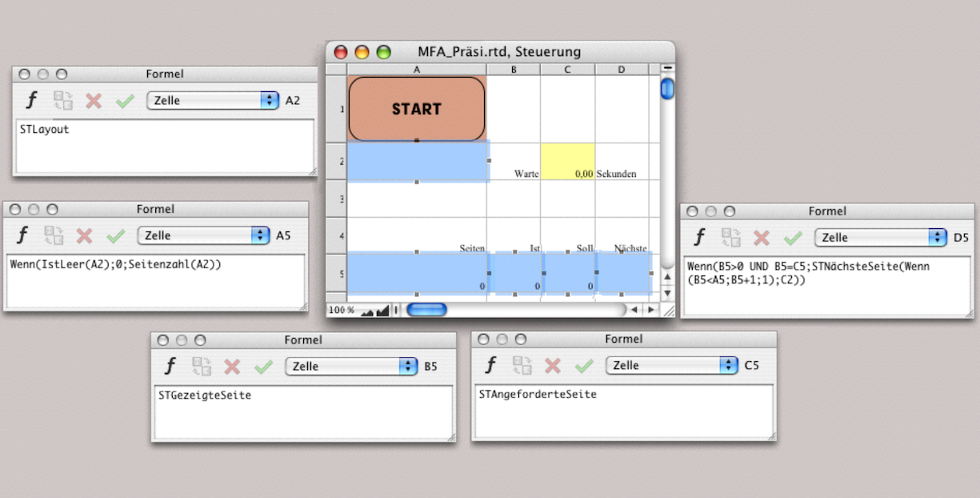This screenshot has width=980, height=498.
Task: Cancel the formula edit in the A2 window
Action: tap(94, 100)
